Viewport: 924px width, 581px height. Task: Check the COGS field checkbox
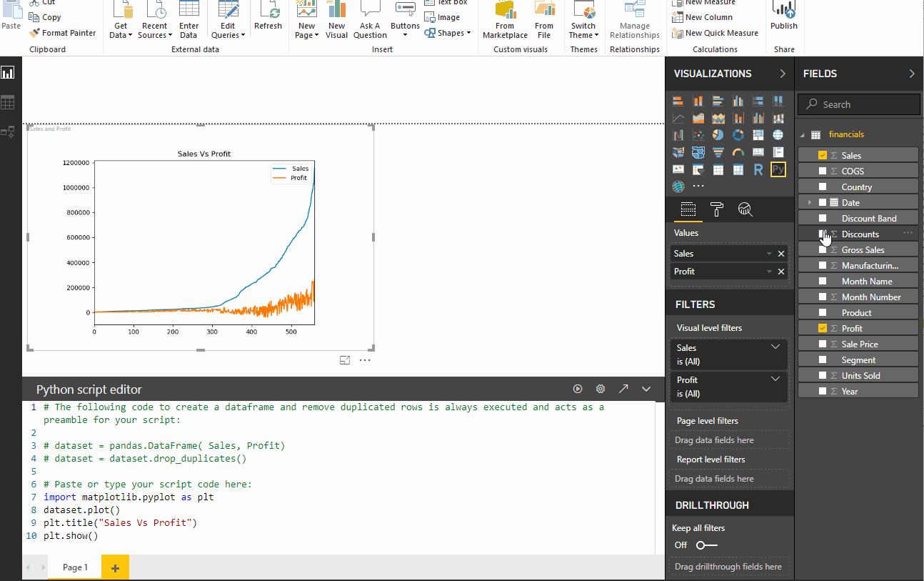click(823, 171)
